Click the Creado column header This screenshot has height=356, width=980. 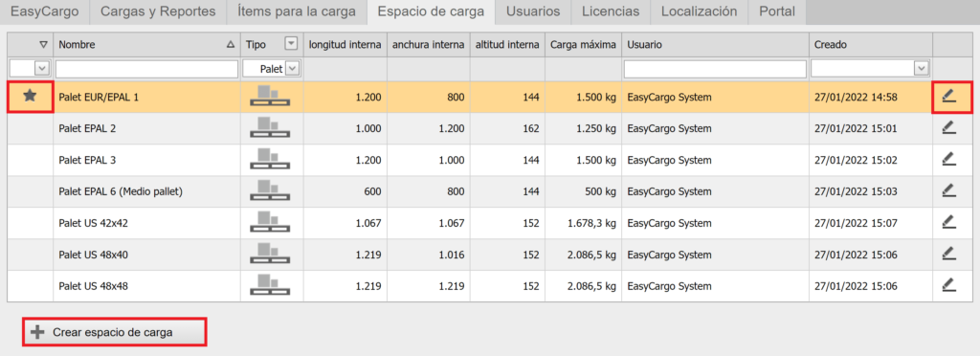click(x=871, y=44)
